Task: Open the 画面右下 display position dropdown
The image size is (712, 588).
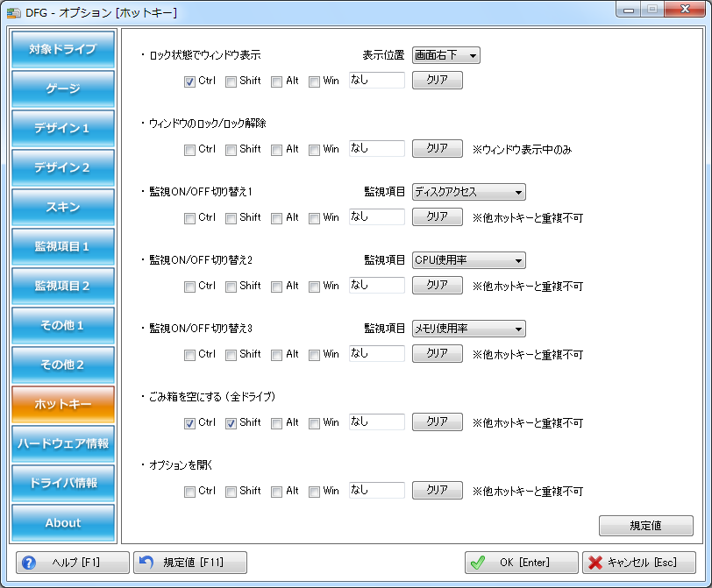Action: click(x=446, y=55)
